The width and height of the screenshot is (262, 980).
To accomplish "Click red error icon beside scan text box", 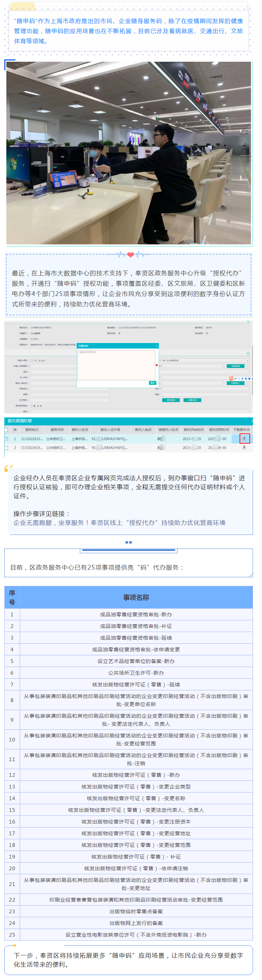I will pos(156,365).
